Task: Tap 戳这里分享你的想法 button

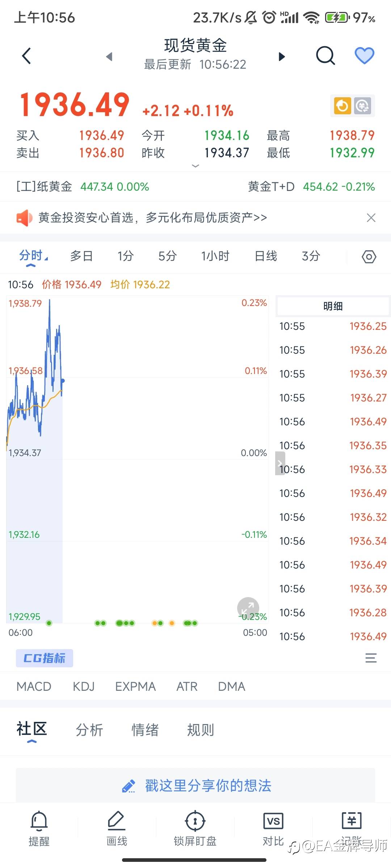Action: (195, 786)
